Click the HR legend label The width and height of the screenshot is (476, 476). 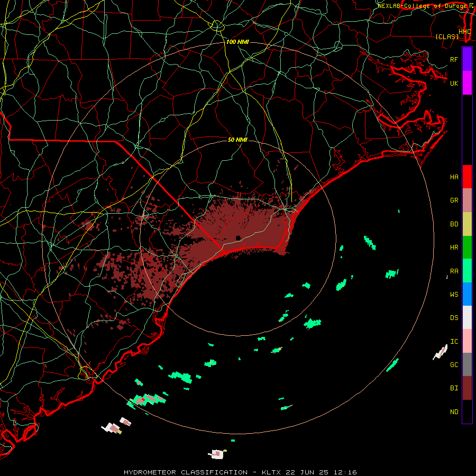pos(454,248)
